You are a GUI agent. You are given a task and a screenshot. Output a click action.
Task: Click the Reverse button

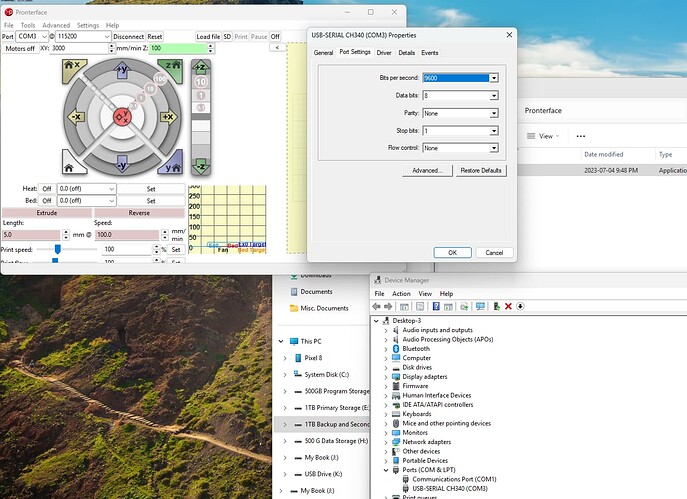(x=139, y=213)
